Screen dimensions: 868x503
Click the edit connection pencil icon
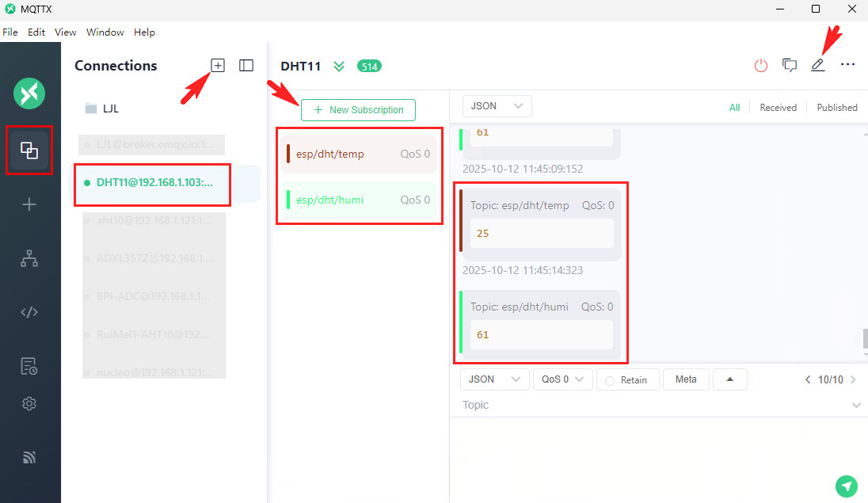818,66
